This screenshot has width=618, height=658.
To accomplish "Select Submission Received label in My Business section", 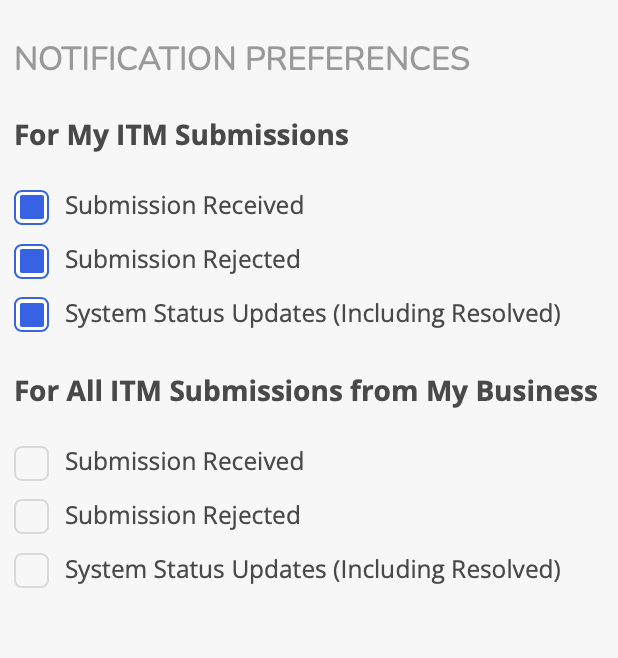I will coord(185,462).
